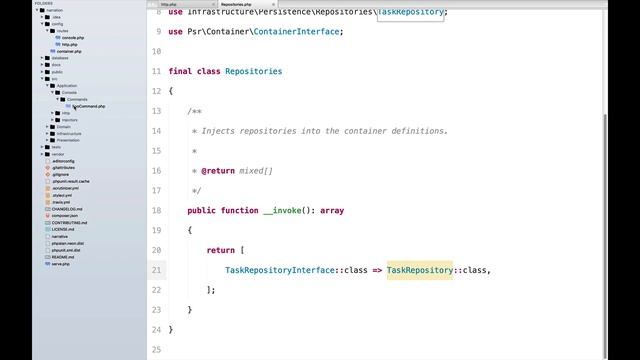Image resolution: width=640 pixels, height=360 pixels.
Task: Expand the Injectors folder arrow
Action: 52,120
